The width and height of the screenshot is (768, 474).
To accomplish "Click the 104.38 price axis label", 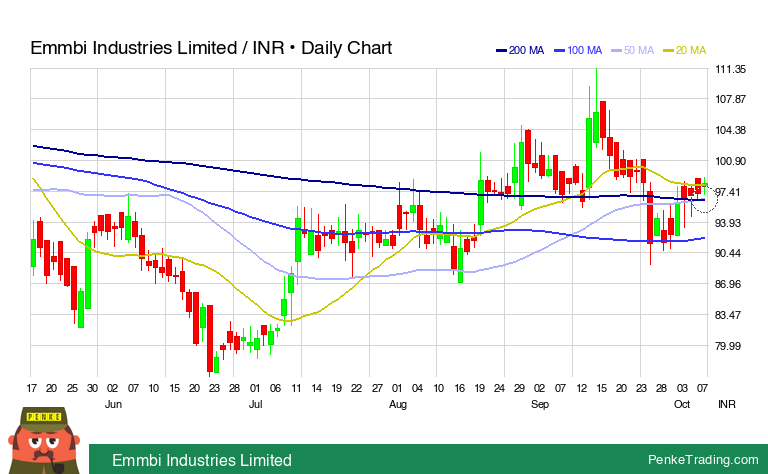I will coord(730,130).
